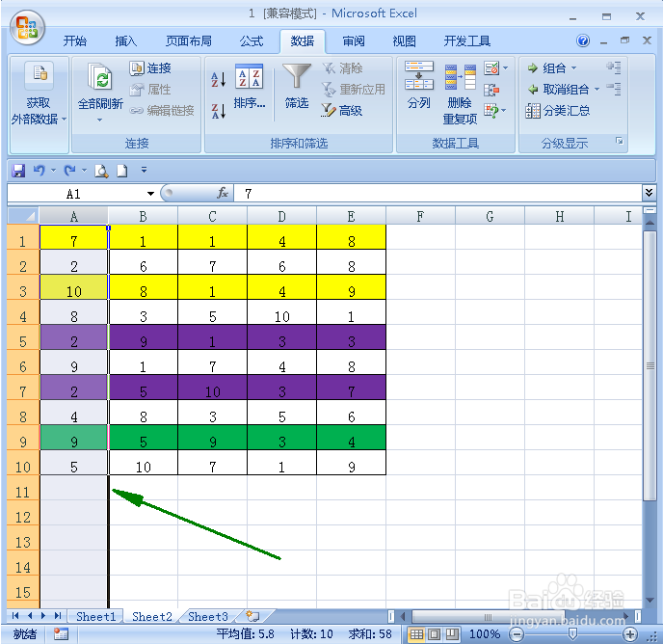Viewport: 663px width, 644px height.
Task: Open the Redo history dropdown
Action: click(84, 170)
